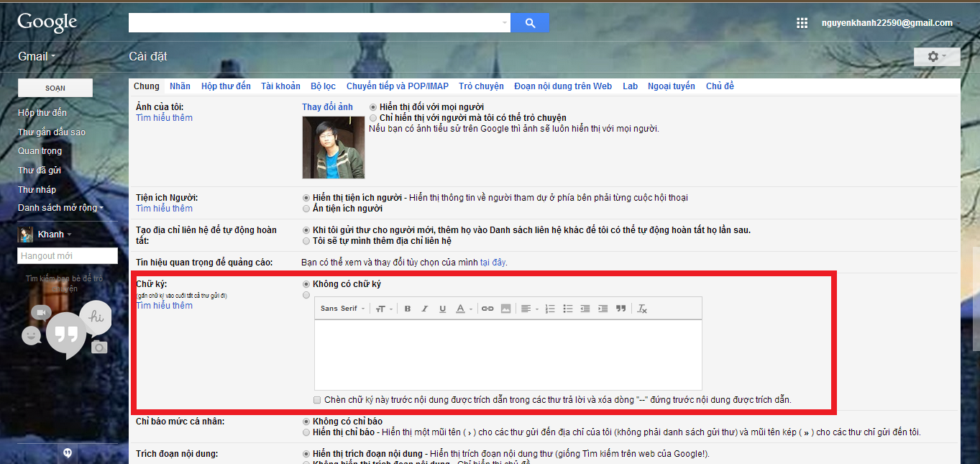
Task: Click the Khanh profile avatar in sidebar
Action: tap(26, 235)
